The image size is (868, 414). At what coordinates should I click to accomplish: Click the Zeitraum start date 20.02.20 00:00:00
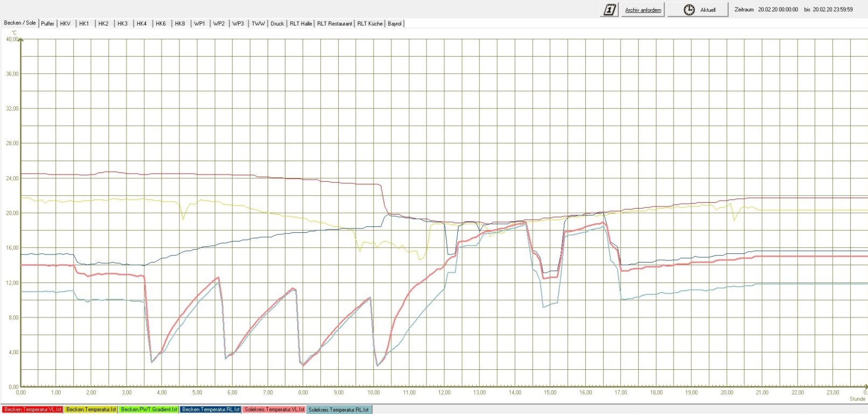(x=778, y=10)
